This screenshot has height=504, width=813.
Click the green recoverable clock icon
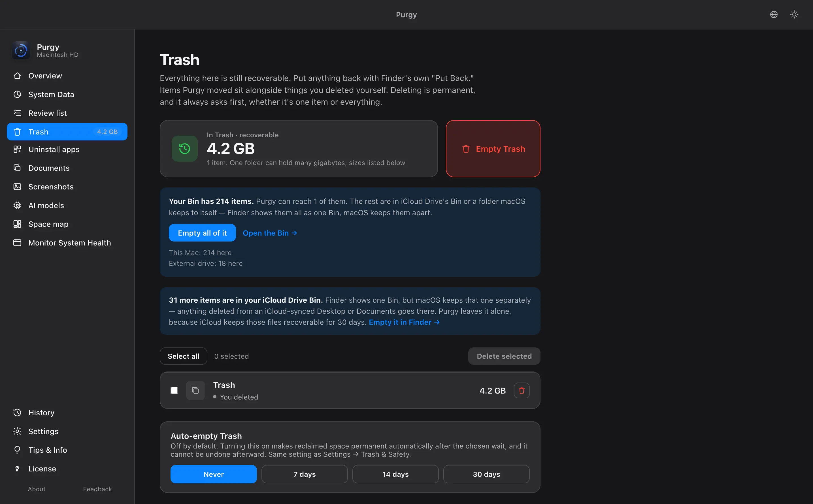tap(184, 149)
